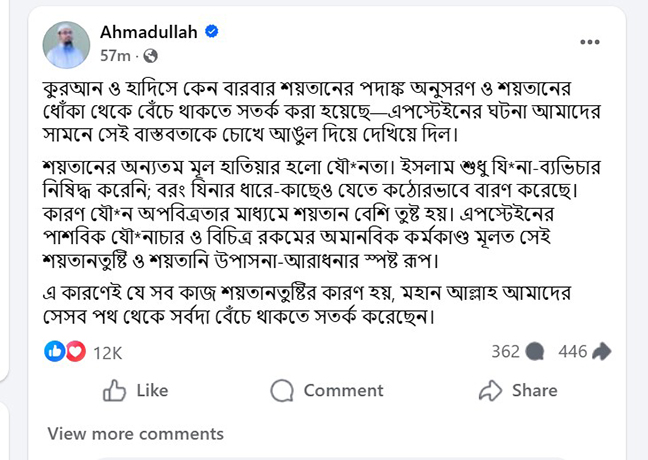The image size is (648, 460).
Task: Click the speech bubble icon on Comment button
Action: click(x=282, y=390)
